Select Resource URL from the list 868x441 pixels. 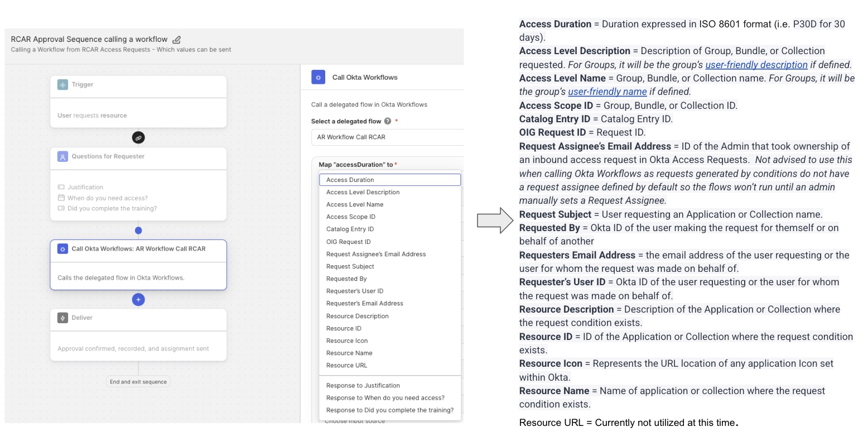346,366
